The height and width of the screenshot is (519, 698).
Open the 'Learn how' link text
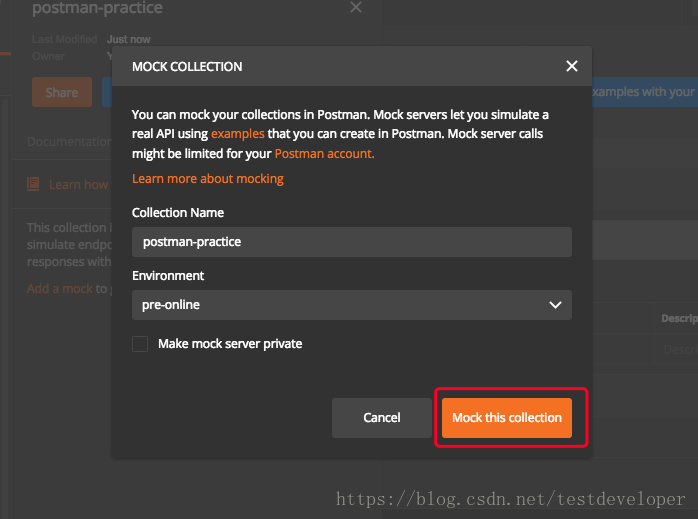[78, 184]
